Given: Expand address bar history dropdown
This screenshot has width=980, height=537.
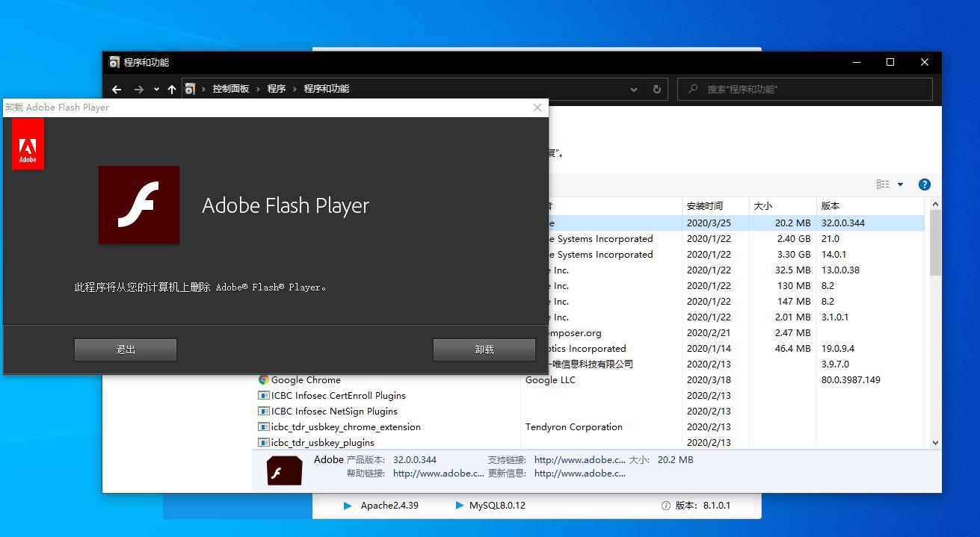Looking at the screenshot, I should [x=634, y=90].
